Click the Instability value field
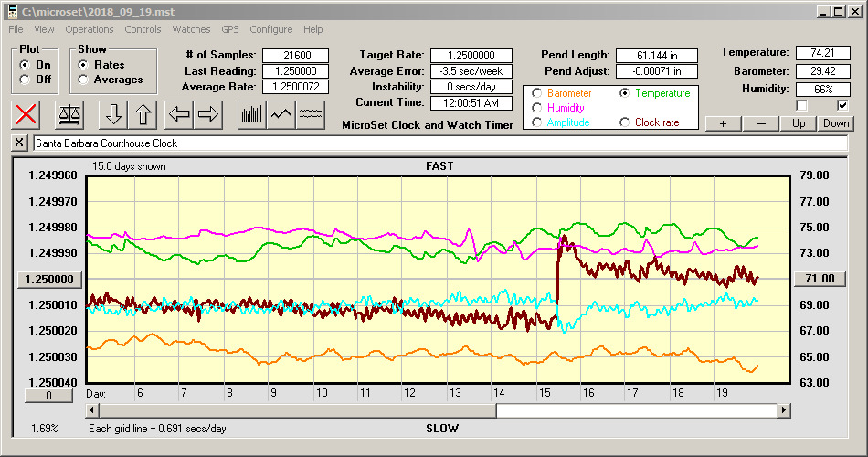This screenshot has width=868, height=457. tap(471, 87)
